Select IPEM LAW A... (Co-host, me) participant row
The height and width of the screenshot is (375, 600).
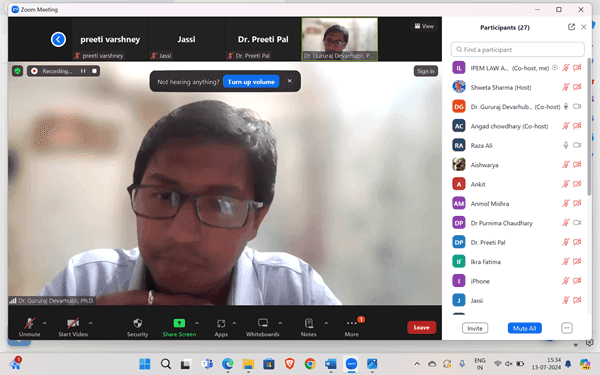coord(518,68)
